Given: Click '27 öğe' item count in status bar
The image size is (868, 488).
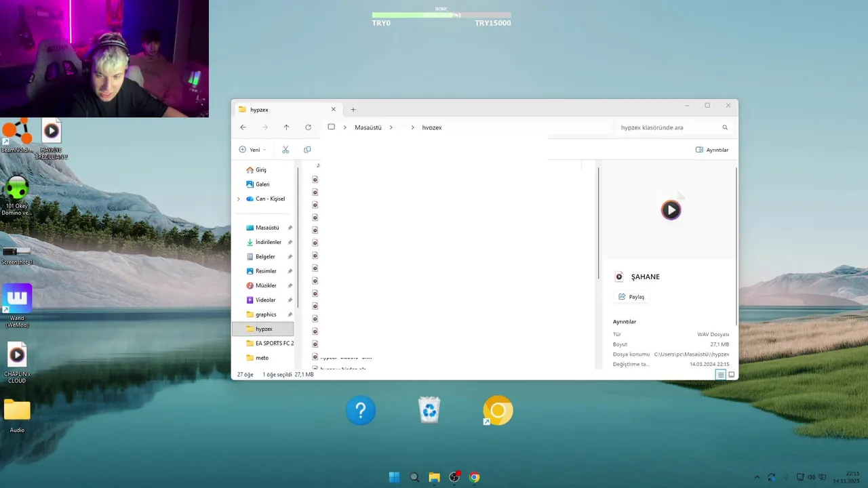Looking at the screenshot, I should click(244, 374).
